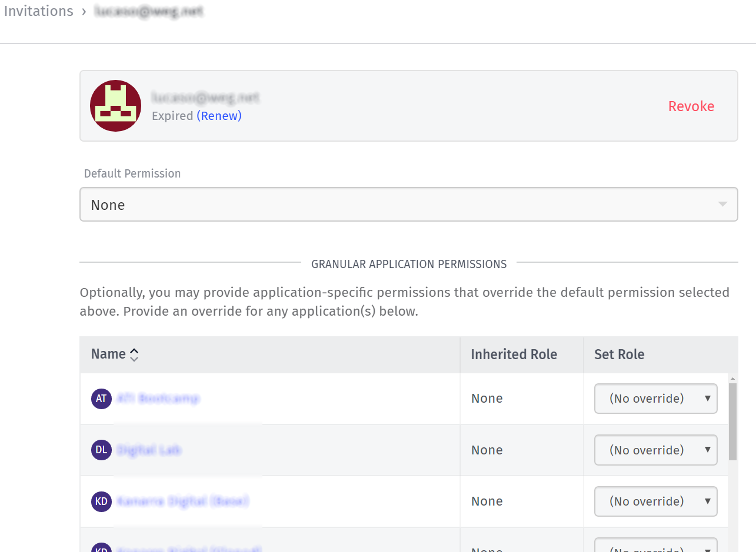Screen dimensions: 756x552
Task: Click the pixel-art user avatar icon
Action: [115, 106]
